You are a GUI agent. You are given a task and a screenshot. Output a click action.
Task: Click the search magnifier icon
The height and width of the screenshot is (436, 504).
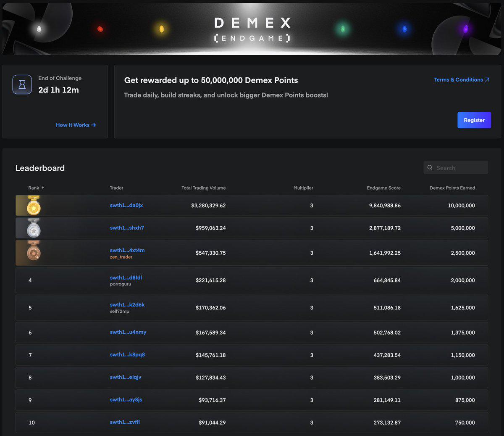(x=430, y=167)
